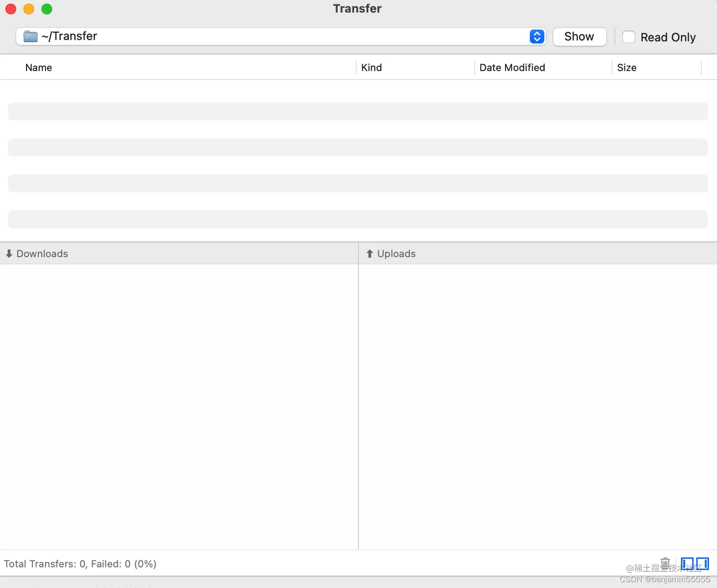Select the Uploads panel header

538,253
